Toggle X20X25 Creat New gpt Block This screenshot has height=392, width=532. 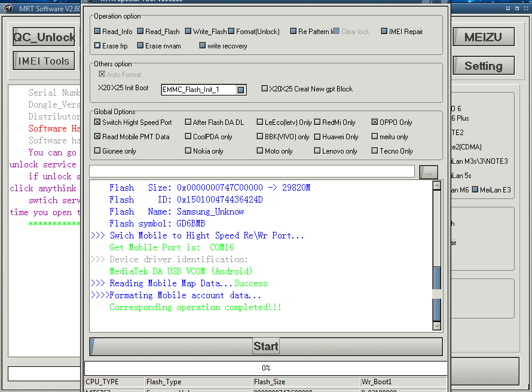click(265, 88)
